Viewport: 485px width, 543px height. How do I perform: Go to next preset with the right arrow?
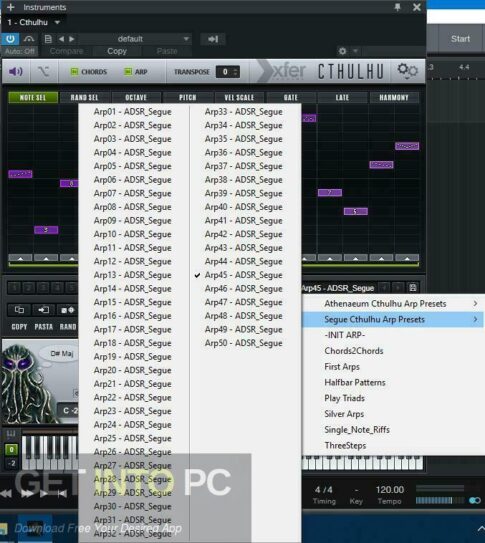(71, 39)
